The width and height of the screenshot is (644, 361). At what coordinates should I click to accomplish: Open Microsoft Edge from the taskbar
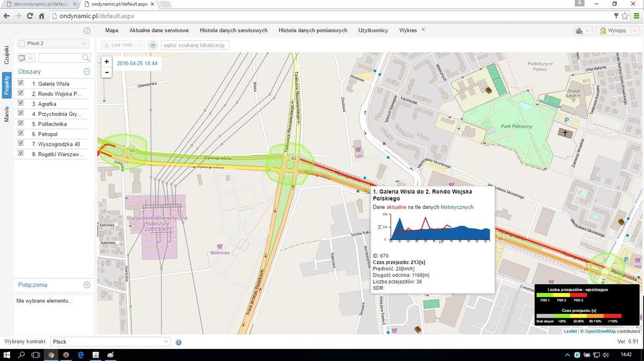point(80,355)
